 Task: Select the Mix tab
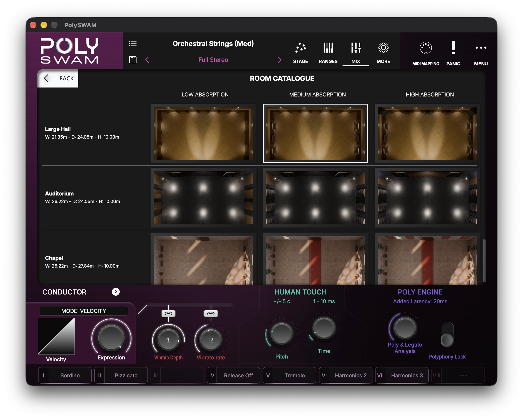356,53
